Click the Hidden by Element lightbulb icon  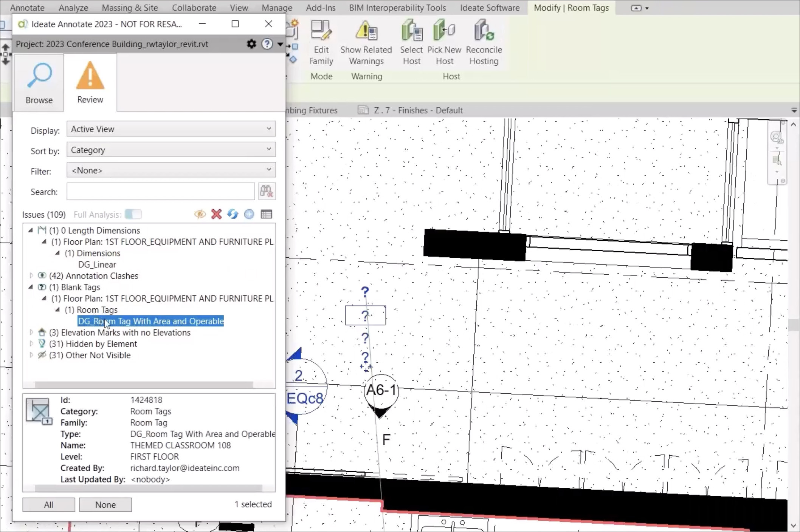point(42,343)
